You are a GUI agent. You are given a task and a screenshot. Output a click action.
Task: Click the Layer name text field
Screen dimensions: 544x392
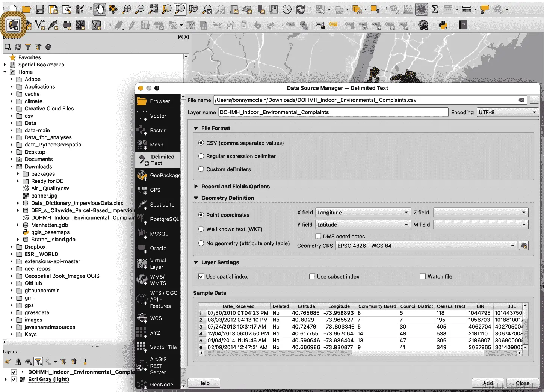click(x=333, y=112)
